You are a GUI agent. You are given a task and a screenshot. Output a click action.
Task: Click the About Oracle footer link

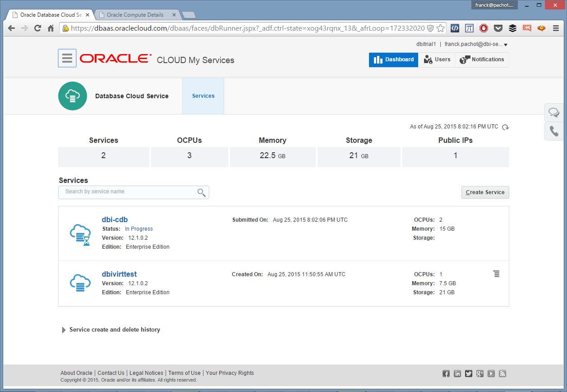click(x=77, y=373)
